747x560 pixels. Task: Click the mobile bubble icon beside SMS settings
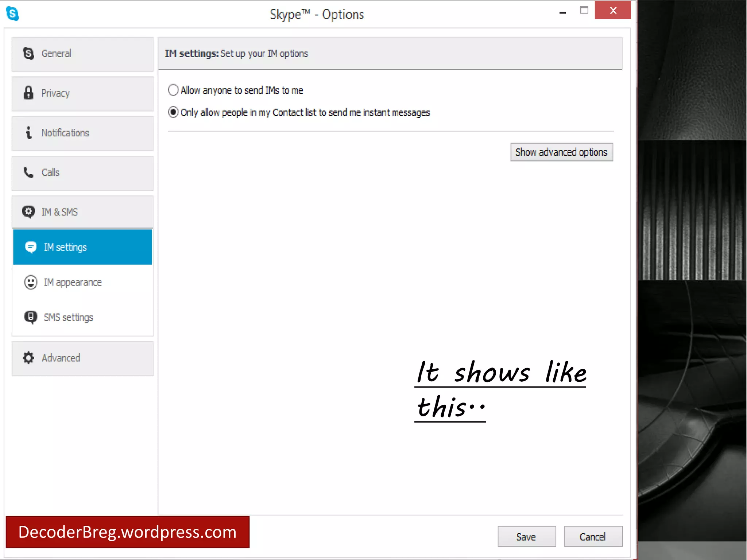31,317
